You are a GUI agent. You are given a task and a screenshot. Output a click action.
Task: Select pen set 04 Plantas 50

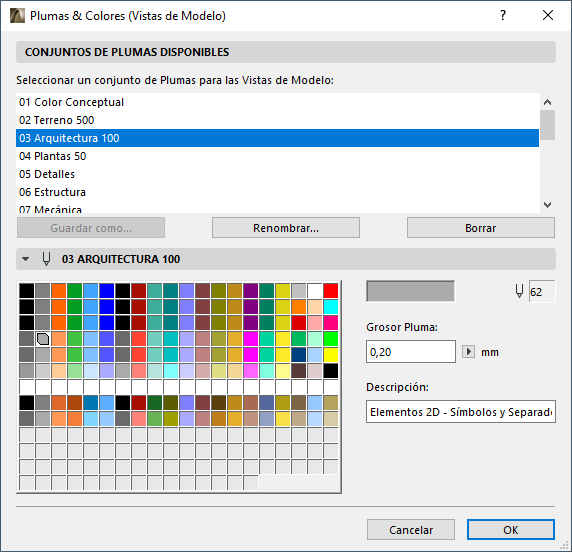coord(277,156)
